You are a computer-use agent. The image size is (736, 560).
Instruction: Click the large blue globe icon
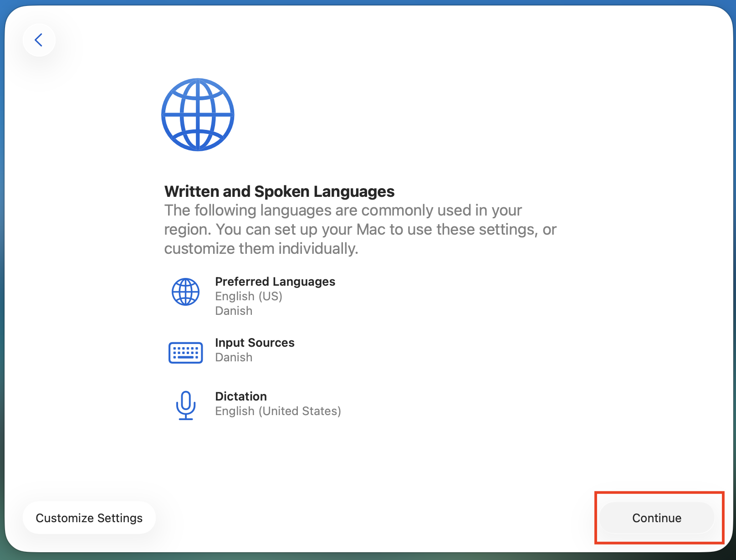click(198, 115)
